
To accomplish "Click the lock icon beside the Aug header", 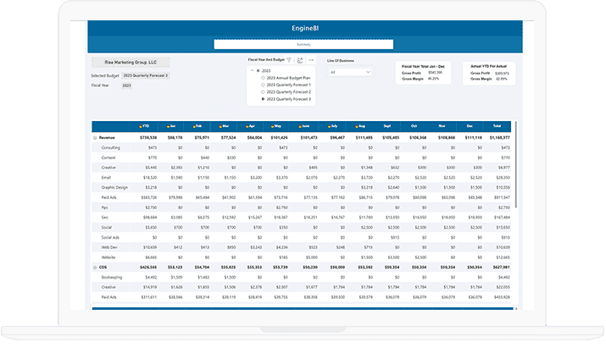I will click(x=358, y=126).
